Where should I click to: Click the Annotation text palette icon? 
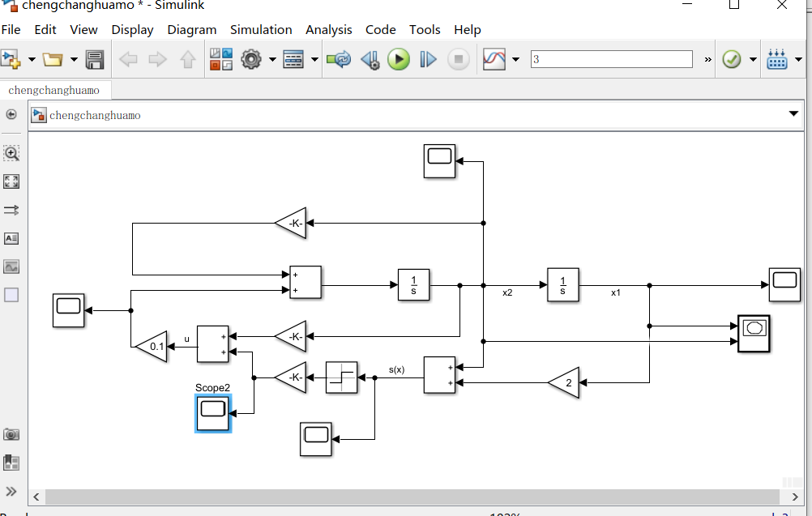point(11,238)
